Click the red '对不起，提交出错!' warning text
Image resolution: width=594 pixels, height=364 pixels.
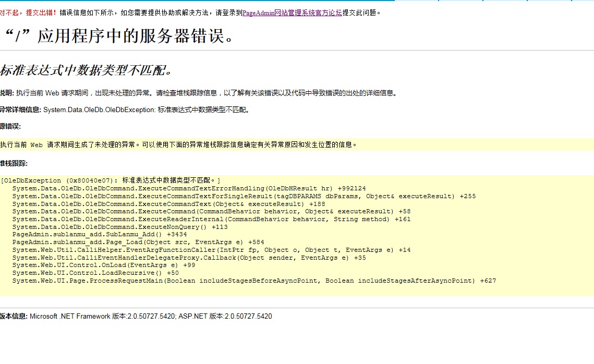[x=29, y=13]
